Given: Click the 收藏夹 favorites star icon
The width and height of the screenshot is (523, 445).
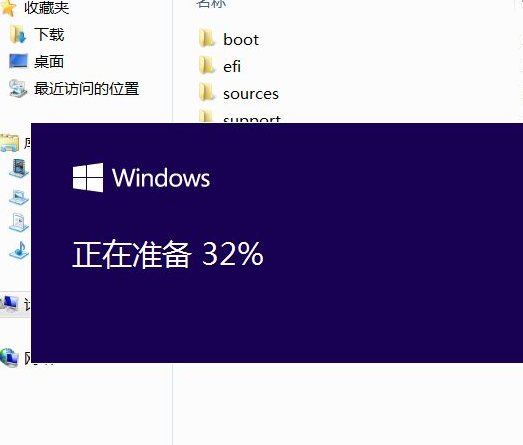Looking at the screenshot, I should pos(8,8).
